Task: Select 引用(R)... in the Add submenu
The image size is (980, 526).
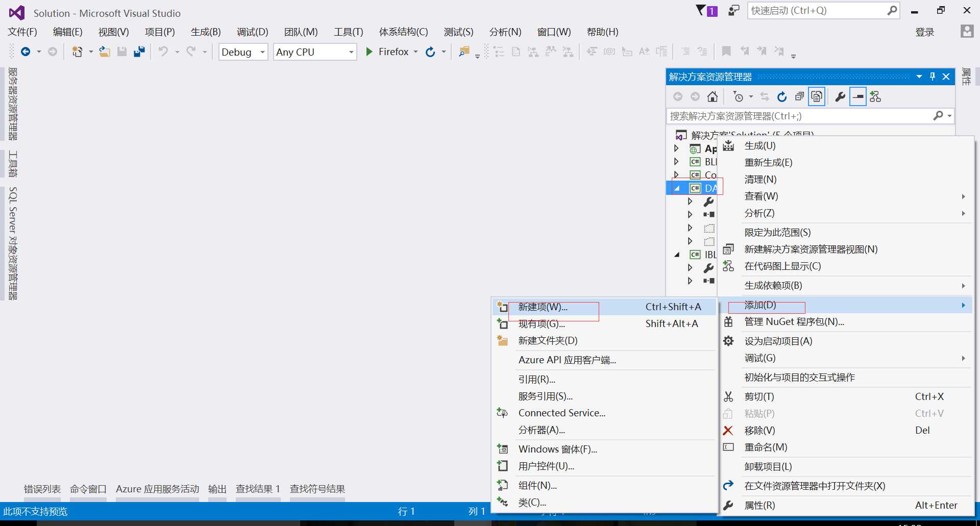Action: pos(605,379)
